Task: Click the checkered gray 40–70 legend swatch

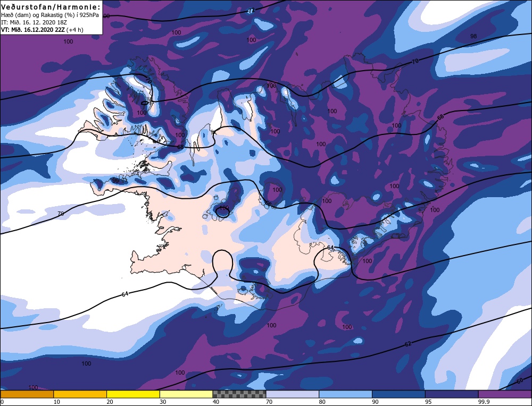Action: (x=239, y=394)
